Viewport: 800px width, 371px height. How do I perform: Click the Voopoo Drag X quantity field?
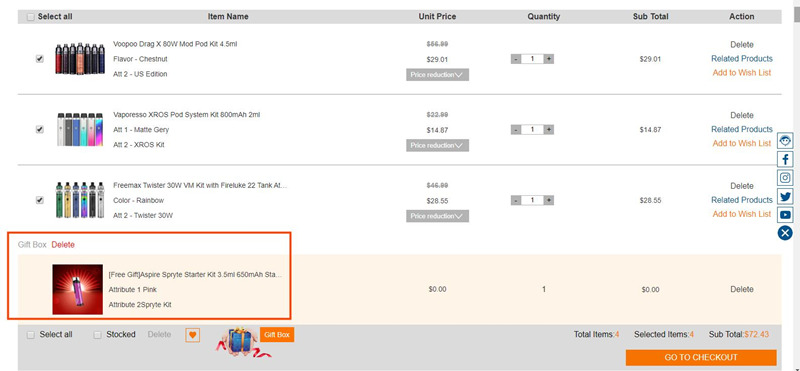(x=533, y=59)
